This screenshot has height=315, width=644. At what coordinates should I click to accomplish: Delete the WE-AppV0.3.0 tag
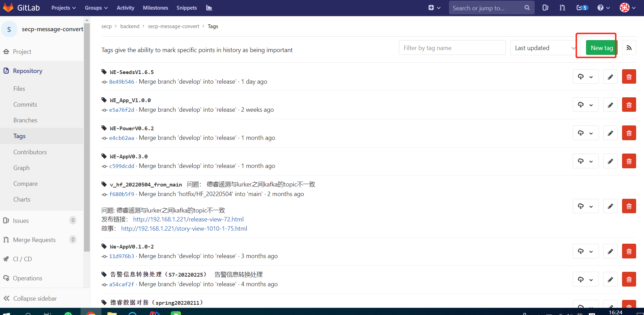tap(629, 161)
